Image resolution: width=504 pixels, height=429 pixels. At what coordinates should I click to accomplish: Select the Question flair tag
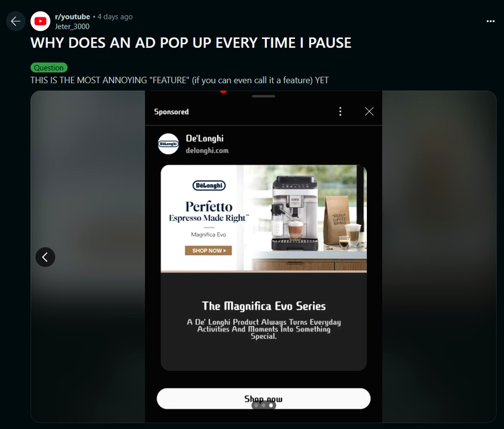(49, 68)
